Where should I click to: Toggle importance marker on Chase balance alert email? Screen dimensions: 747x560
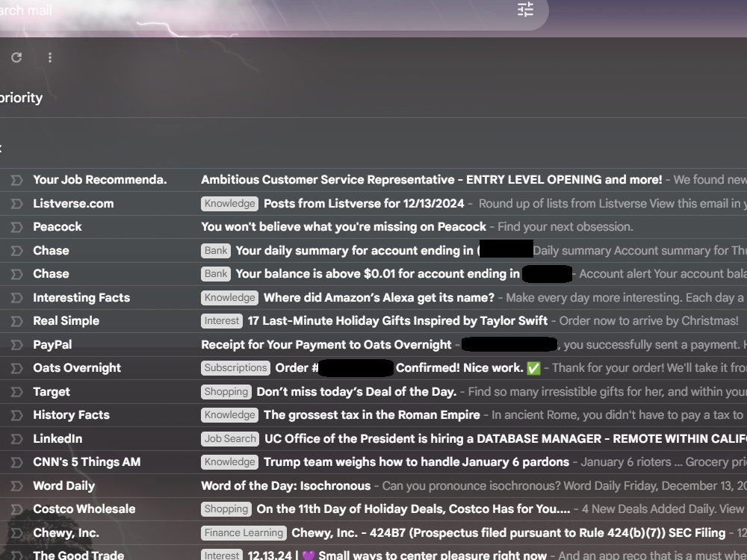[16, 274]
